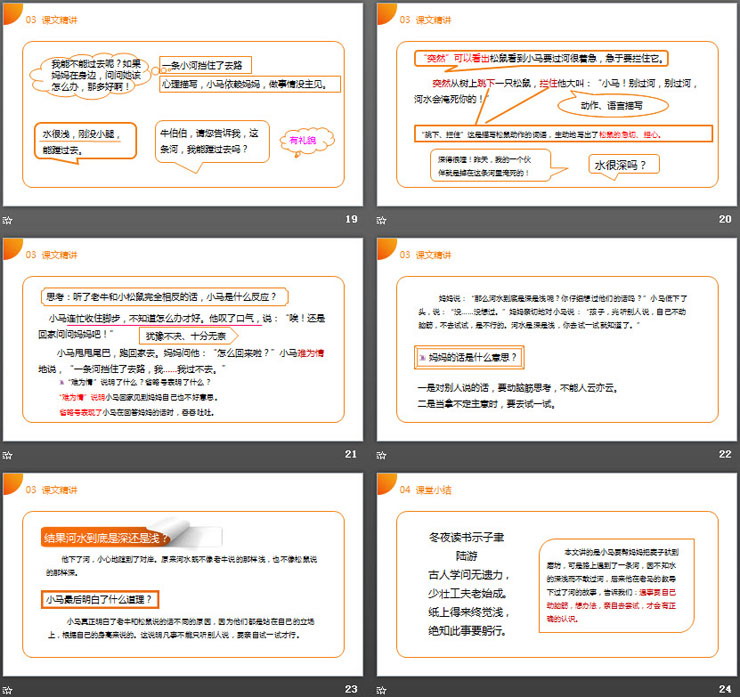Click the '水很深吗？' callout on slide 20
Viewport: 740px width, 697px height.
pyautogui.click(x=623, y=166)
